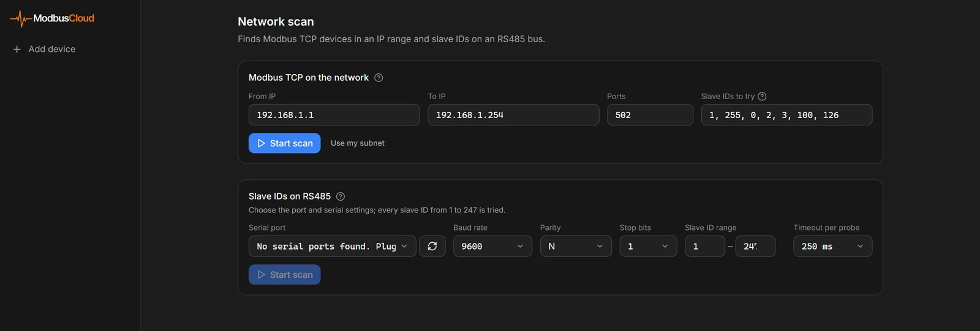Screen dimensions: 980x331
Task: Click the RS485 Start scan button
Action: (285, 275)
